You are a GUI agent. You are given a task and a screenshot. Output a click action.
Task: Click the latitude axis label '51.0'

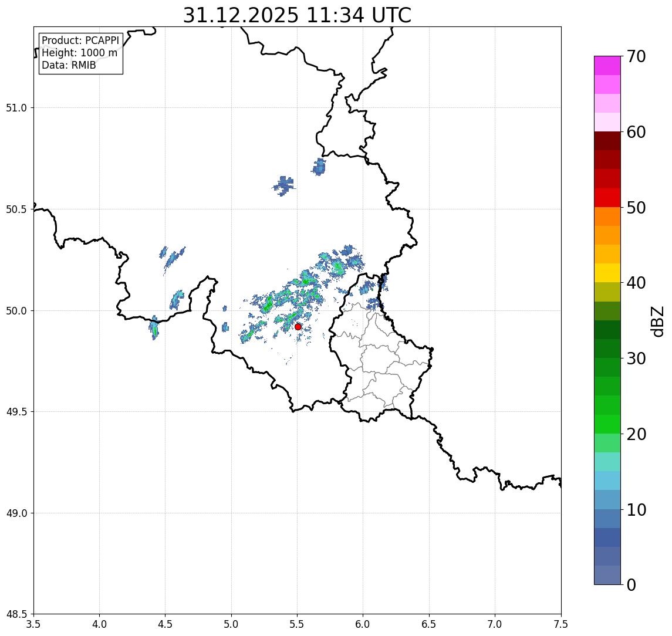(x=16, y=108)
